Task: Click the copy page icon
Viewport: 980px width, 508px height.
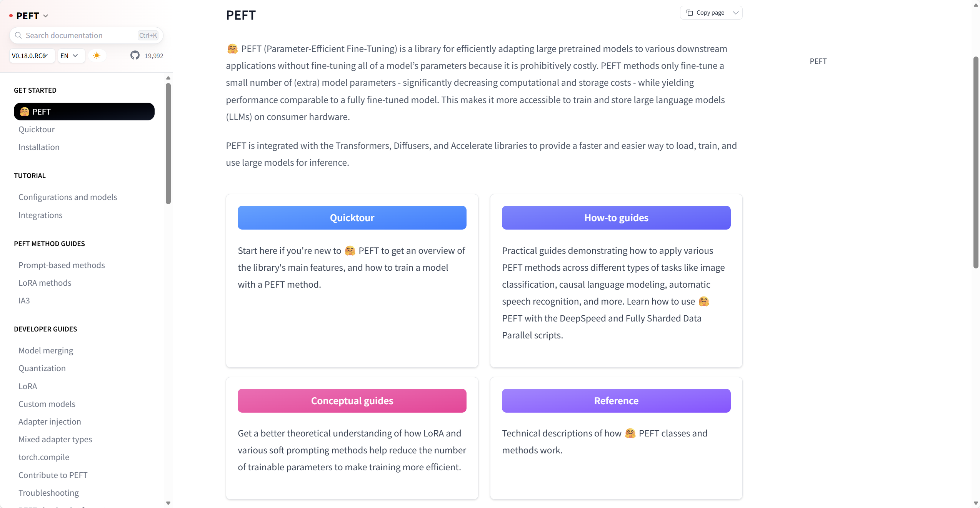Action: [689, 13]
